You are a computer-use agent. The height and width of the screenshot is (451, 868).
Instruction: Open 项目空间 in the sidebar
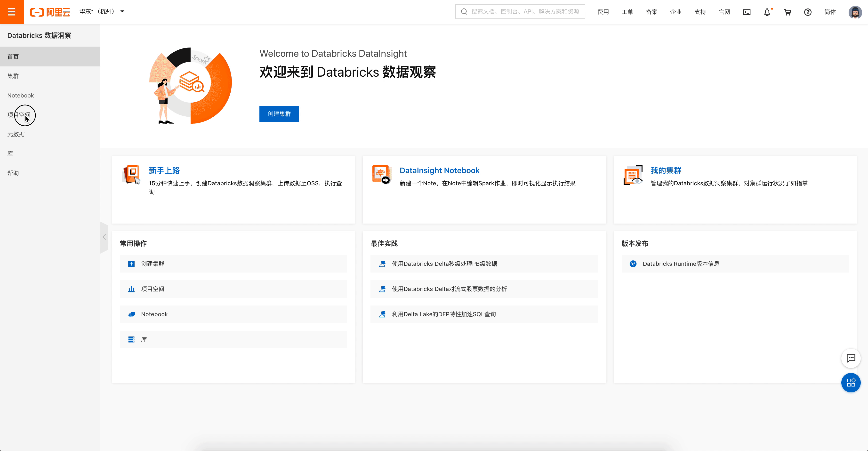tap(50, 115)
